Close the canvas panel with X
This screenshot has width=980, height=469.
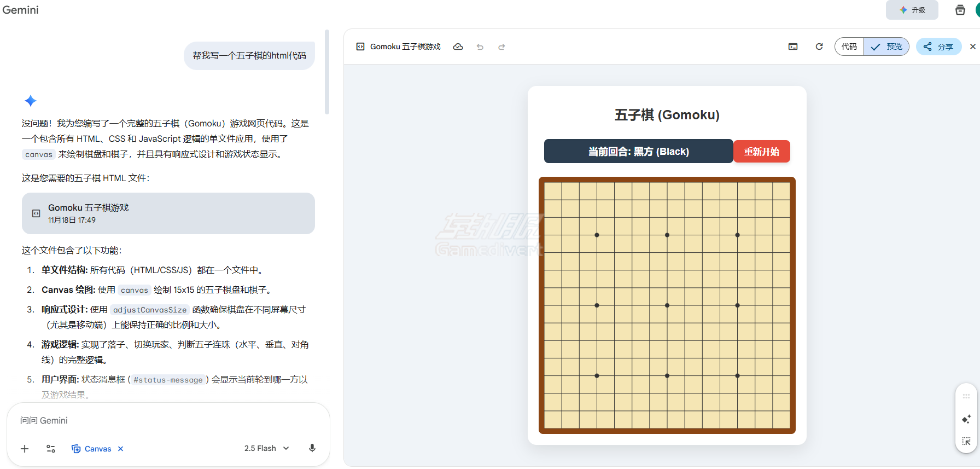coord(973,47)
